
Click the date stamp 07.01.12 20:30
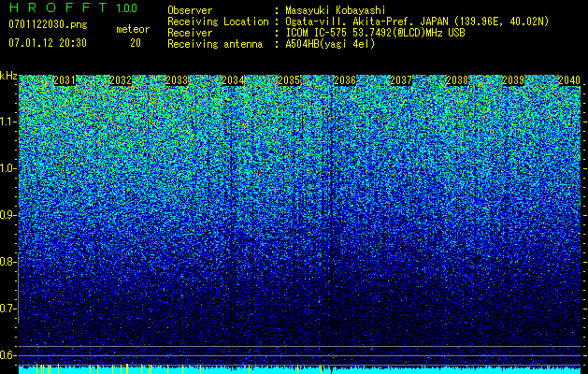[48, 43]
